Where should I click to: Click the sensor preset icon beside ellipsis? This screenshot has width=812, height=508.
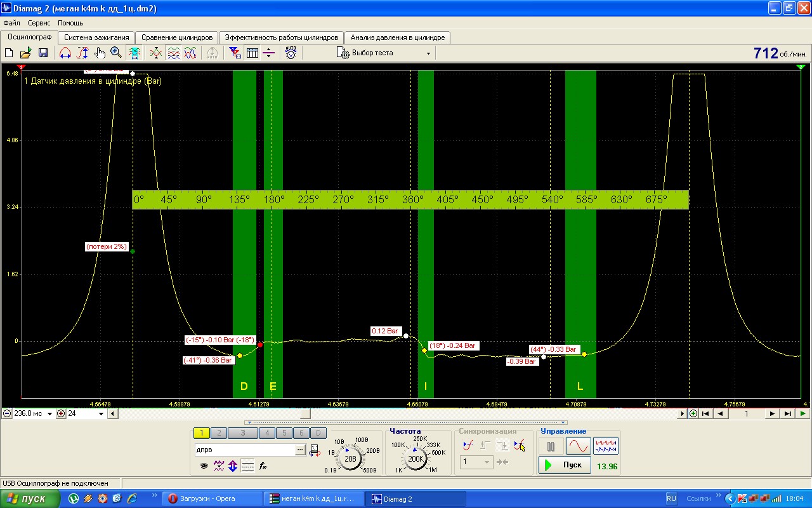tap(315, 450)
